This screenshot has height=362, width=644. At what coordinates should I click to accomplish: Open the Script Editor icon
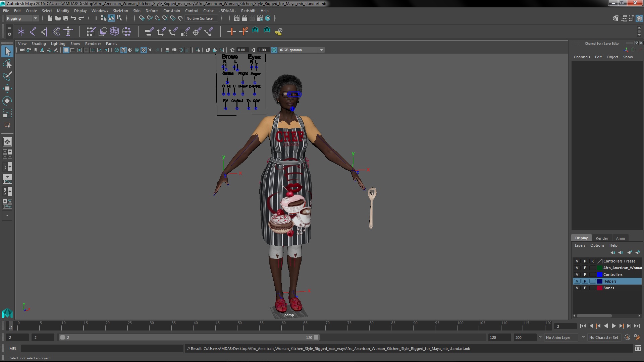point(638,349)
